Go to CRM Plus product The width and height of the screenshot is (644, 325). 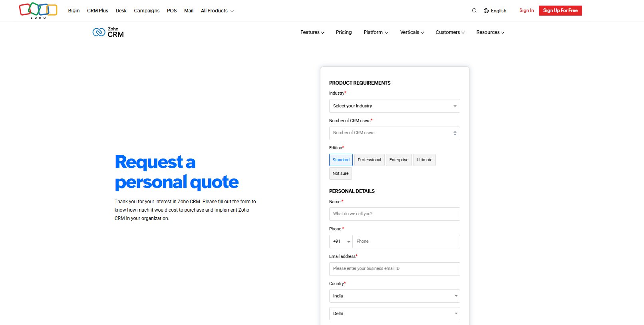pyautogui.click(x=97, y=11)
